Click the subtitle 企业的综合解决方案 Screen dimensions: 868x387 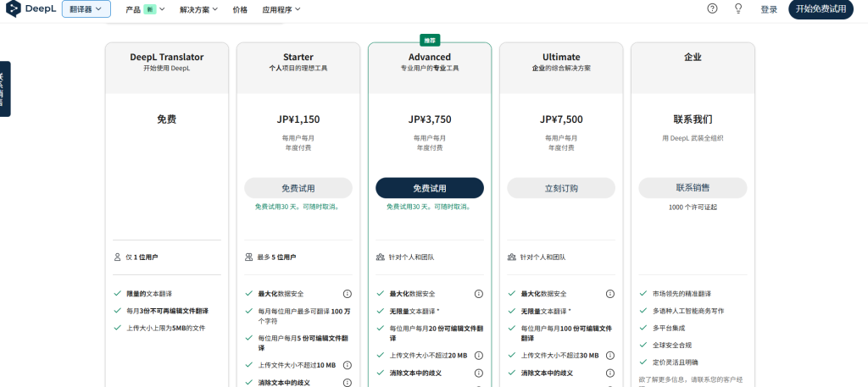click(x=561, y=69)
